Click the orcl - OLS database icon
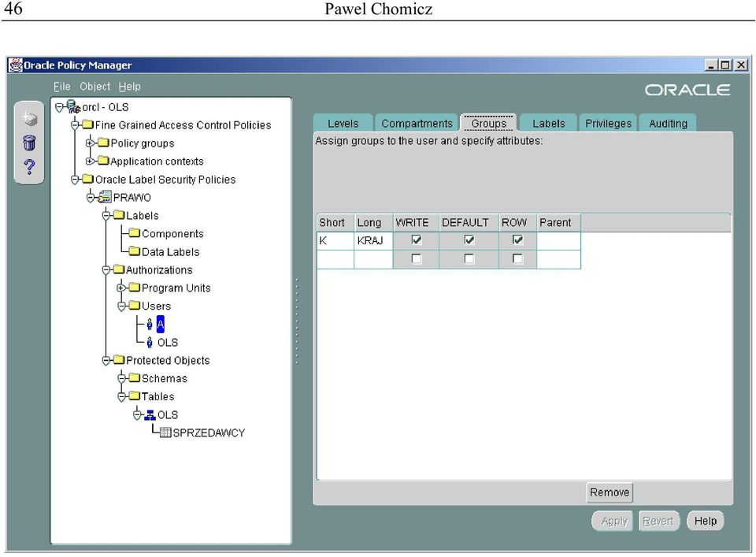The image size is (756, 557). (x=72, y=106)
